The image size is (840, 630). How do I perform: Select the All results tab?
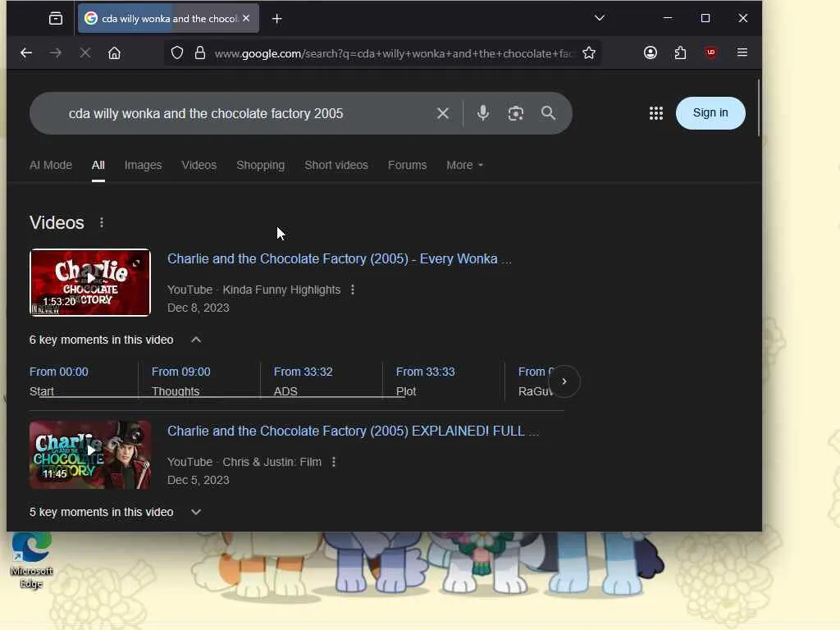coord(98,165)
